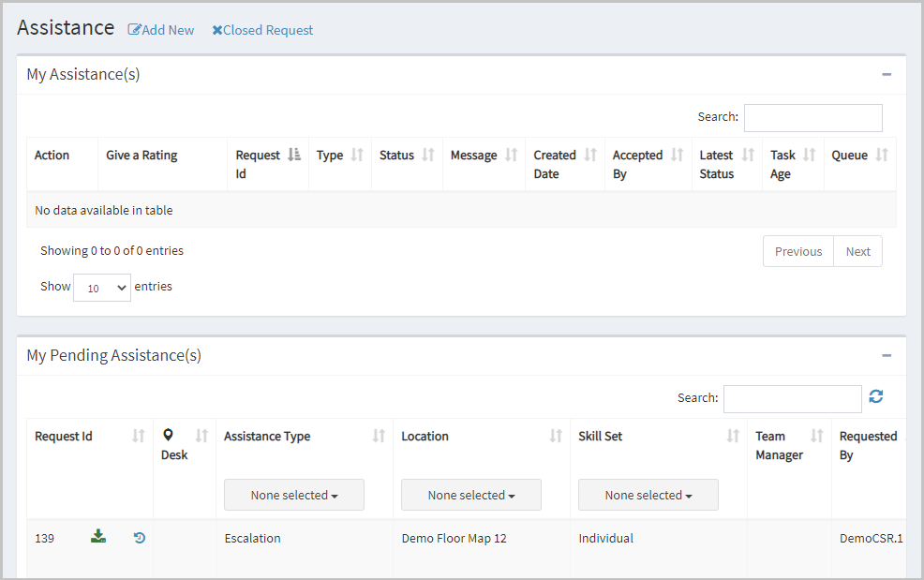
Task: Sort My Assistance table by Request Id
Action: pos(294,155)
